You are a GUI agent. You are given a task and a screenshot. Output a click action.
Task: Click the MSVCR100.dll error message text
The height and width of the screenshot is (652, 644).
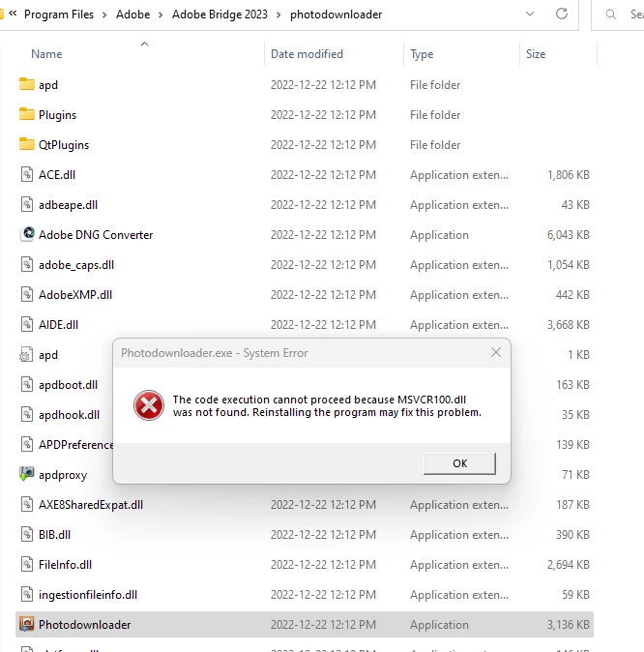click(327, 406)
